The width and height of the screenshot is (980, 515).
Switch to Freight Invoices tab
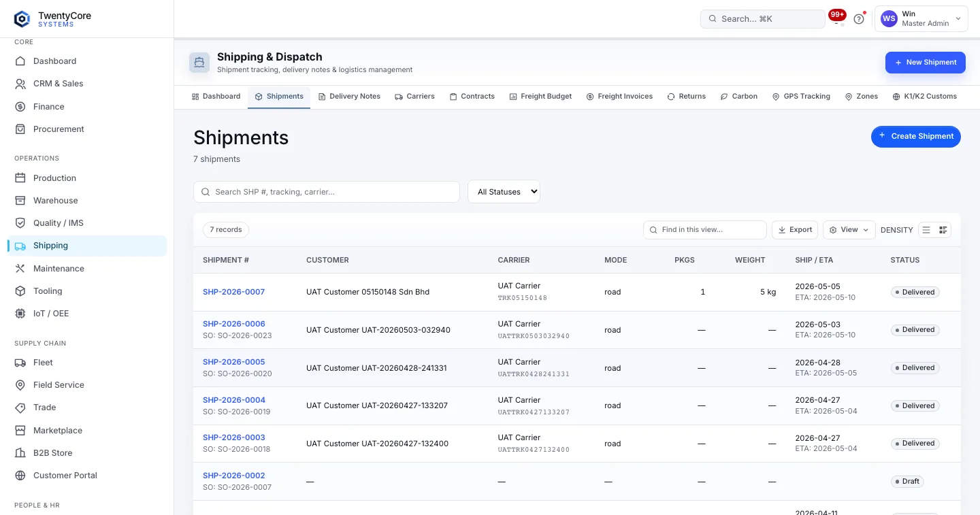(x=619, y=97)
